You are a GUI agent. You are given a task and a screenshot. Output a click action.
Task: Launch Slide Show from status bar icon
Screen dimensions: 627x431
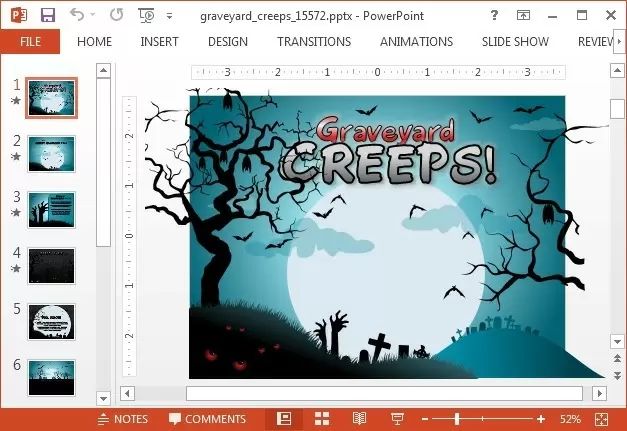397,419
